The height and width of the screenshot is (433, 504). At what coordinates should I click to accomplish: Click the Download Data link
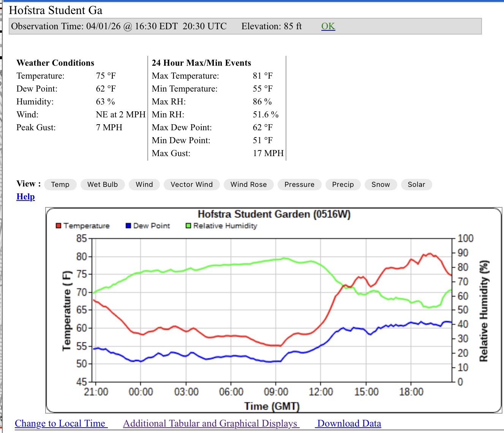349,424
